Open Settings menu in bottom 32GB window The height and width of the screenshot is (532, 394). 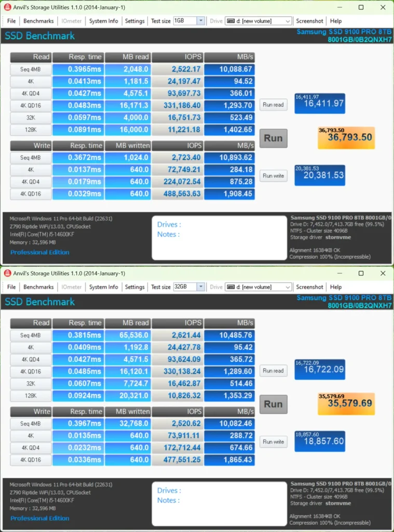tap(134, 287)
